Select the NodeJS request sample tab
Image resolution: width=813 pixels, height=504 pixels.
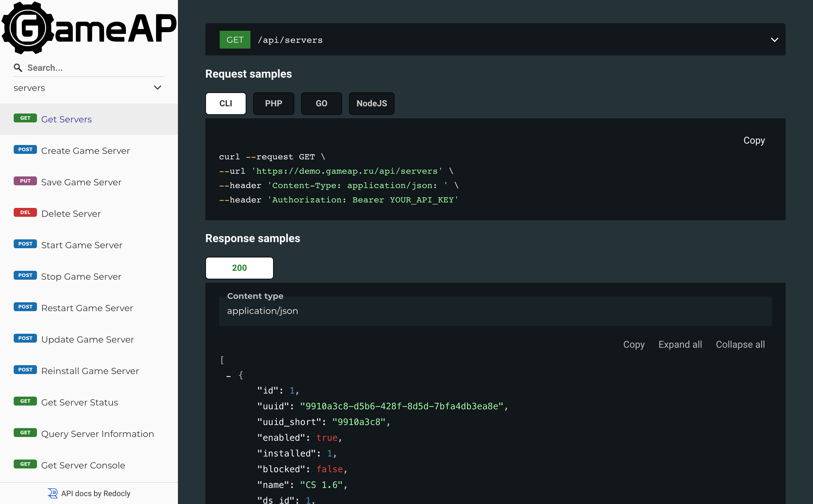371,103
